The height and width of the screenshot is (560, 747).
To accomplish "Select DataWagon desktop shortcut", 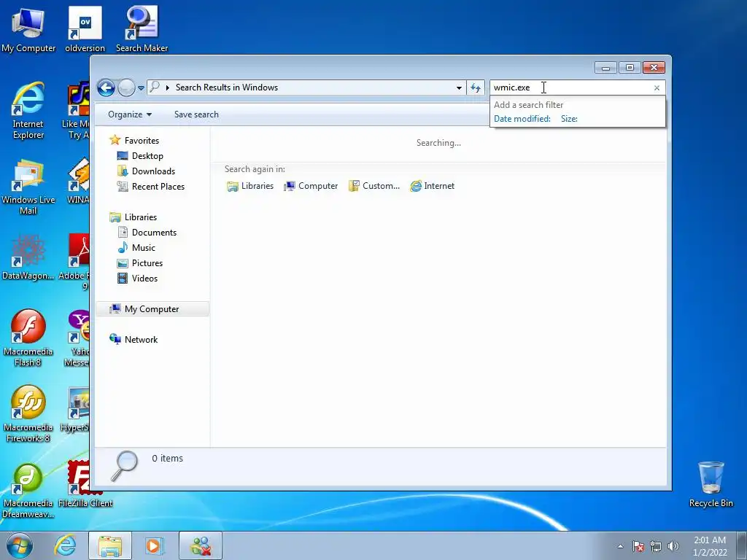I will click(28, 257).
